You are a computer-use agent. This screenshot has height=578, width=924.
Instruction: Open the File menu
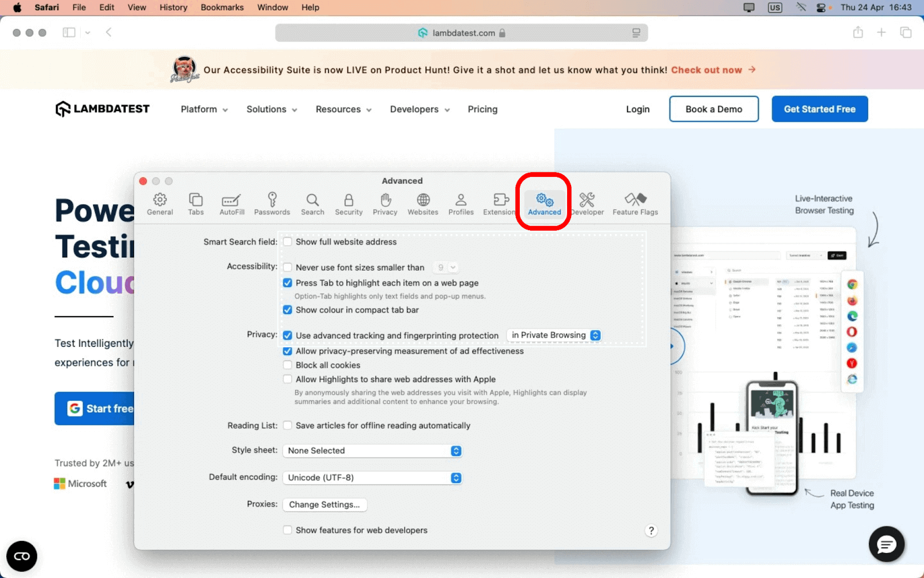coord(79,8)
